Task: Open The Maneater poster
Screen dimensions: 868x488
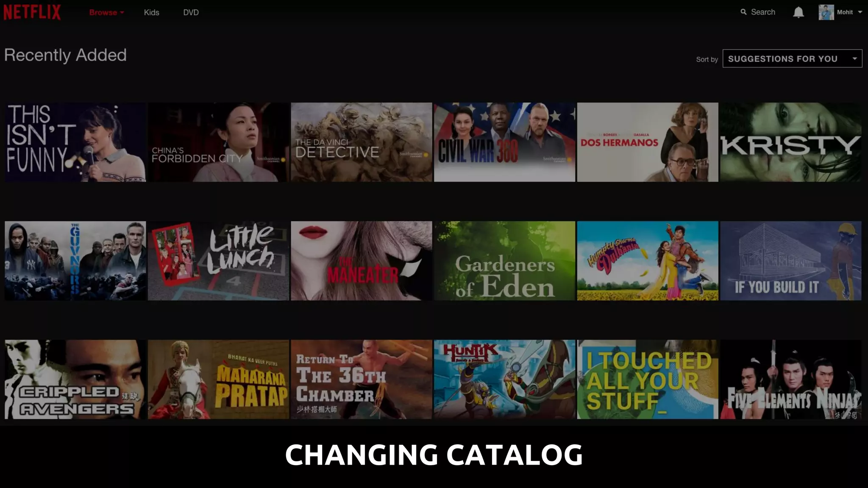Action: click(x=362, y=261)
